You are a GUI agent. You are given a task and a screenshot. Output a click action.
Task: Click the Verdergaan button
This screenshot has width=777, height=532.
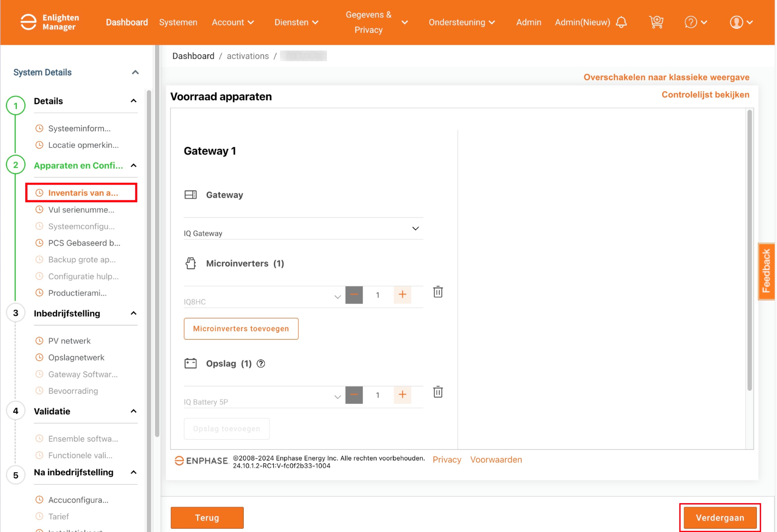720,518
